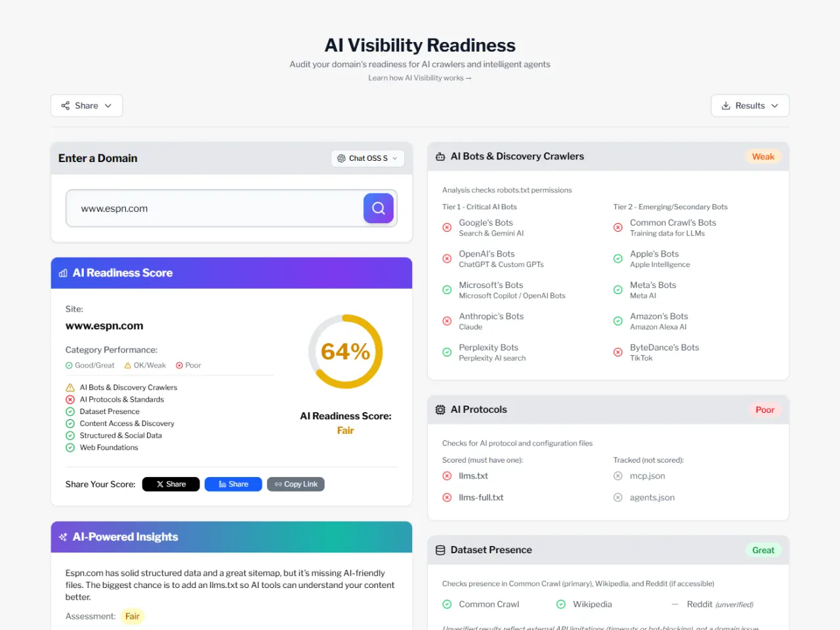The image size is (840, 630).
Task: Open the Results dropdown menu
Action: click(750, 106)
